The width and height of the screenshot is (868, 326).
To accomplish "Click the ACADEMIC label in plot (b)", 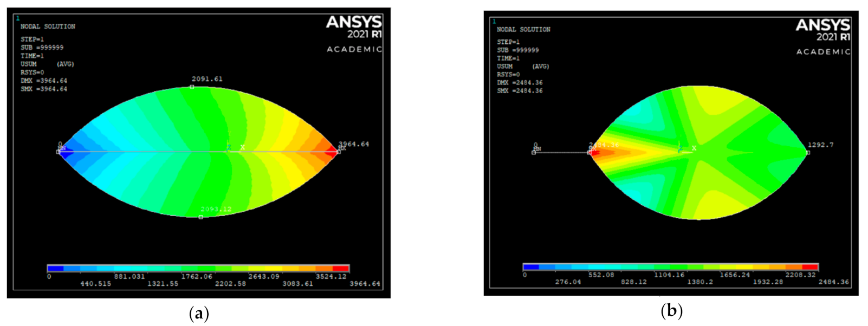I will [x=823, y=52].
